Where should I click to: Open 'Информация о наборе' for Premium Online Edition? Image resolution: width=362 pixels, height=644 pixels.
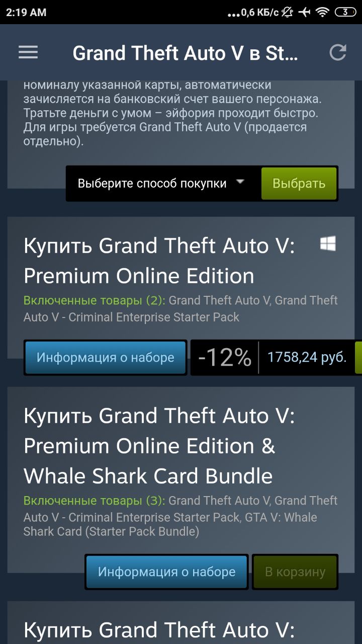pos(105,358)
